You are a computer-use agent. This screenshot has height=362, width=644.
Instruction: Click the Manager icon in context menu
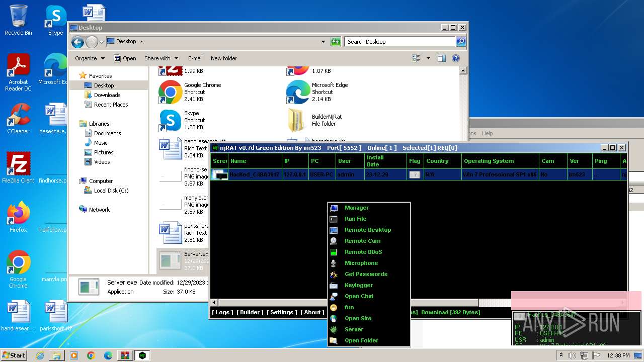point(334,208)
